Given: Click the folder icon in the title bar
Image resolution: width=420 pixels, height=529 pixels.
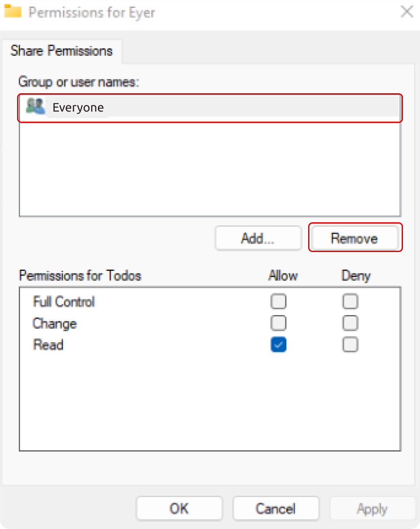Looking at the screenshot, I should pos(12,11).
